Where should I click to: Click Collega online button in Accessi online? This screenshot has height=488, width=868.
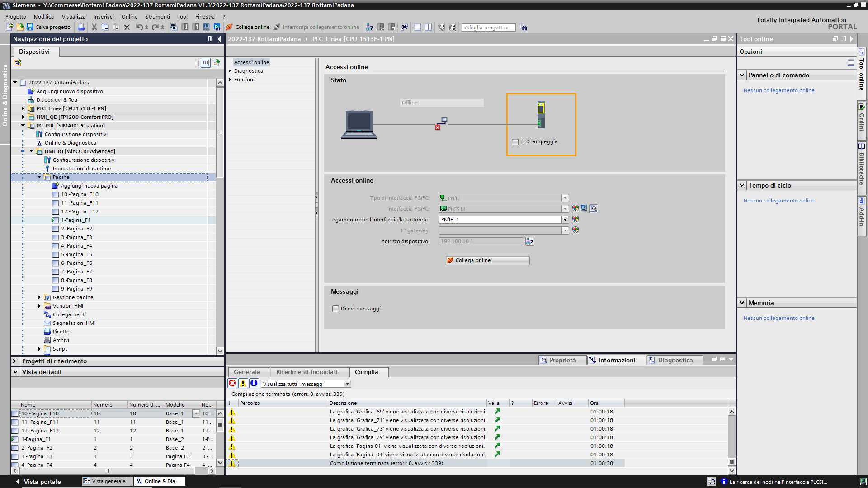pyautogui.click(x=487, y=260)
